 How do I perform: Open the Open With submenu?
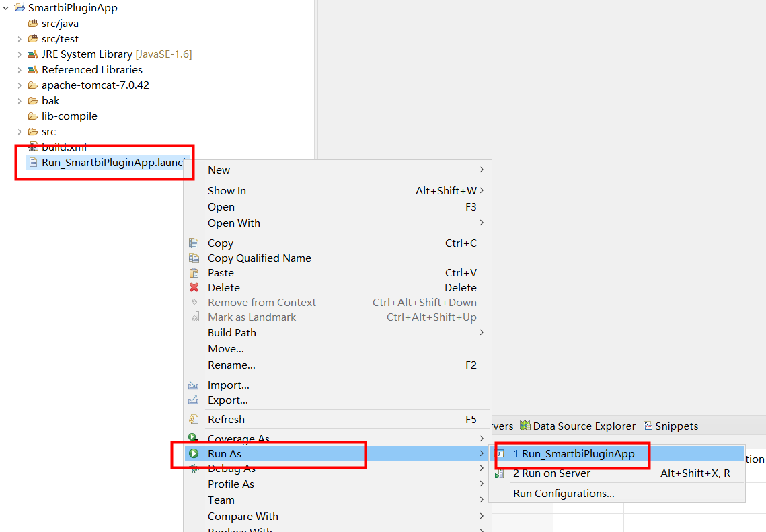(x=338, y=223)
